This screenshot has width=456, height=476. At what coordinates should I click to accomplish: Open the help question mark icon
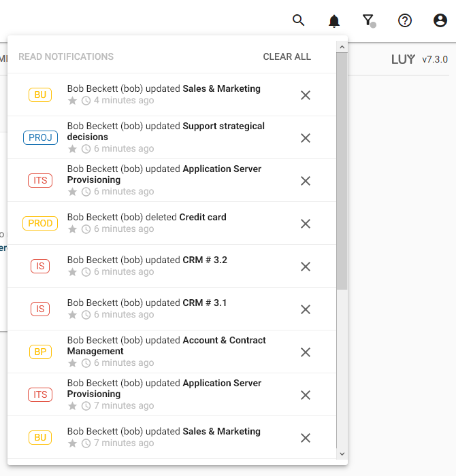click(405, 20)
